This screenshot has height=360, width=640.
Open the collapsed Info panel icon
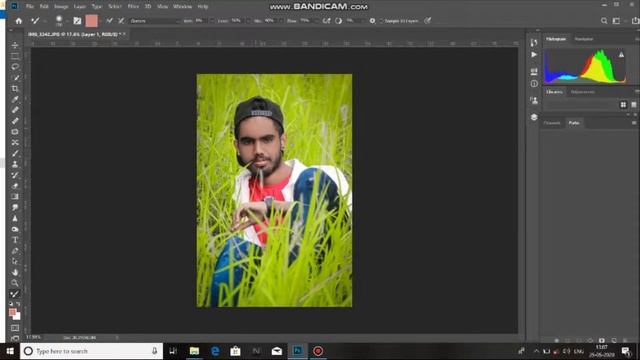534,84
